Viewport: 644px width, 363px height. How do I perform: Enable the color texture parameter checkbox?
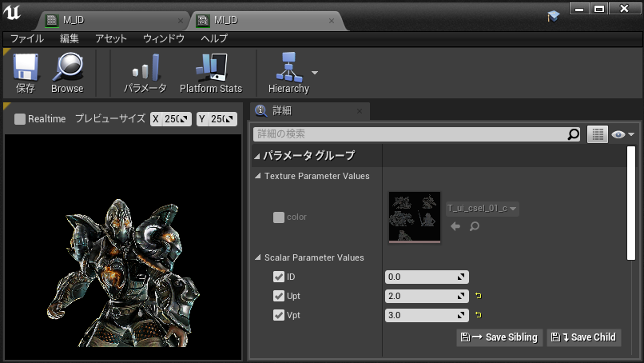(279, 217)
